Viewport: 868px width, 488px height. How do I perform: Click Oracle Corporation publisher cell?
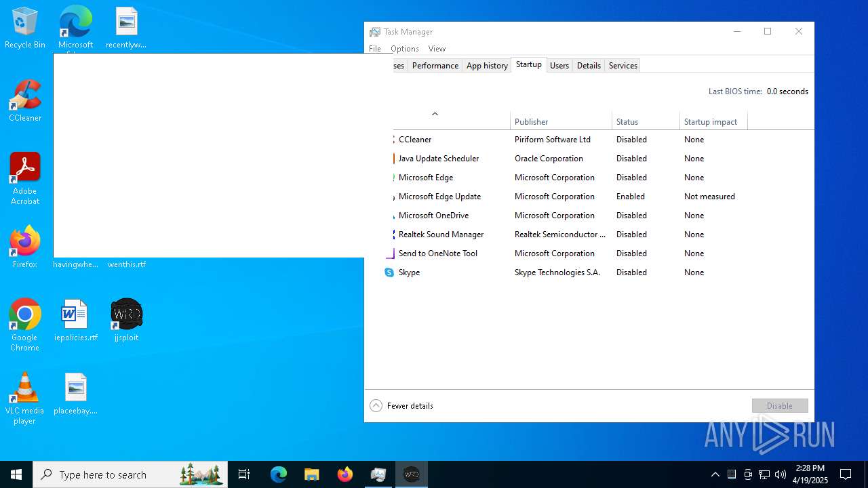point(549,159)
